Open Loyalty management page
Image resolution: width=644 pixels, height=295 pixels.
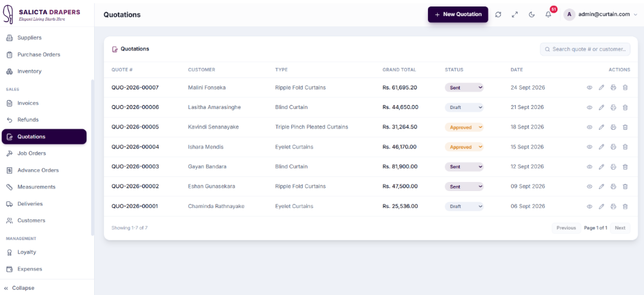(x=44, y=252)
